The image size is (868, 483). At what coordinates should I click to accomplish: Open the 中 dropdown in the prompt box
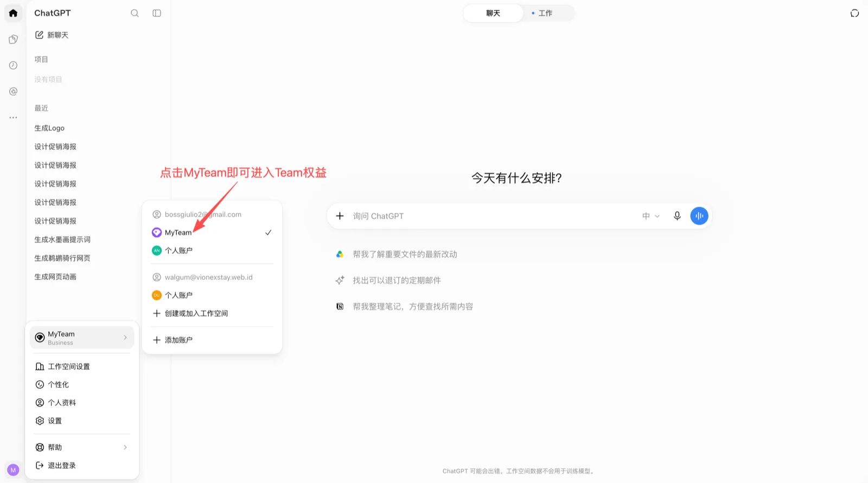tap(650, 216)
